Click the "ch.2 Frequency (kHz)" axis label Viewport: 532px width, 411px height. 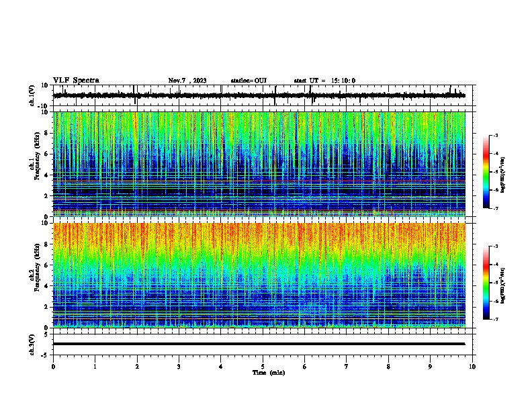(x=35, y=267)
